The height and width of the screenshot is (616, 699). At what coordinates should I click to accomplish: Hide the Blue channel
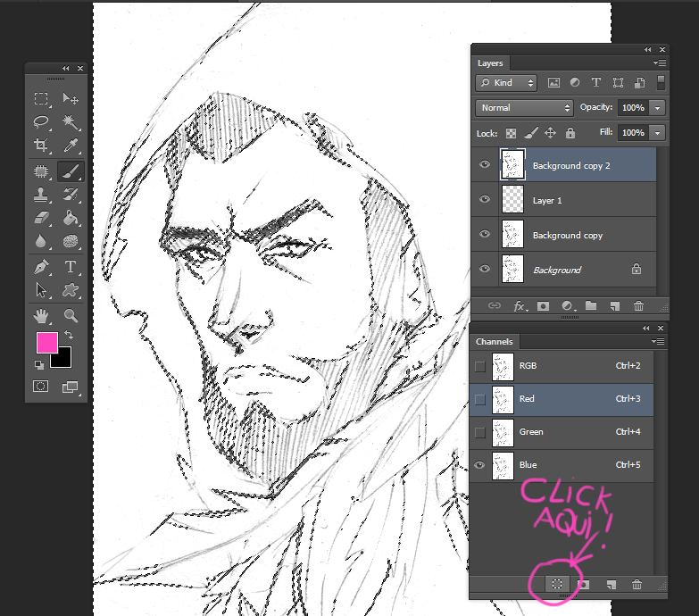[480, 465]
